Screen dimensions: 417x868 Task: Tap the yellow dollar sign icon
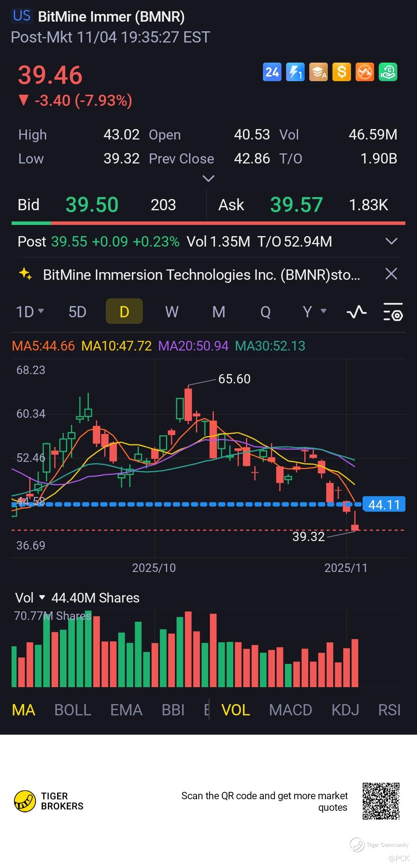[342, 72]
